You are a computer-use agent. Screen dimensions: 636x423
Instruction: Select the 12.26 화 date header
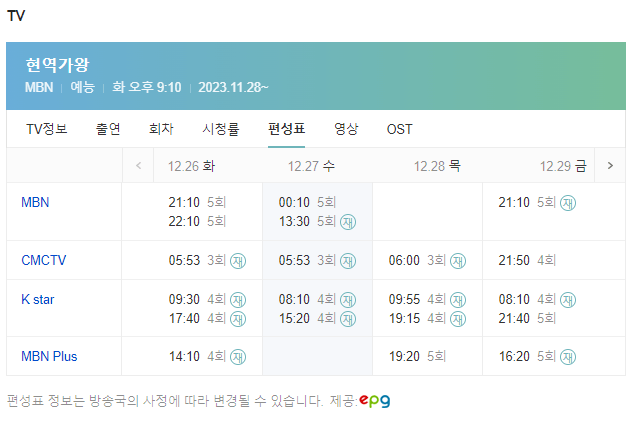[191, 166]
